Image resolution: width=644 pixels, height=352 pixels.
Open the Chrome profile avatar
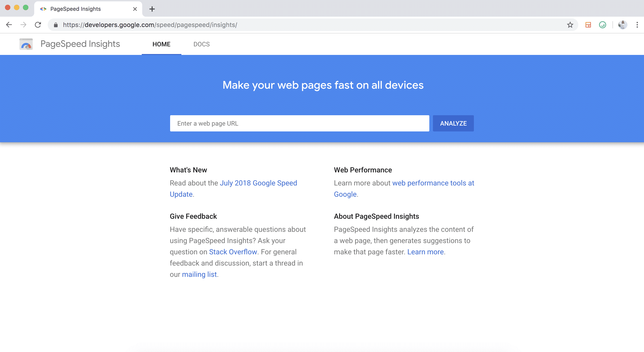click(622, 25)
